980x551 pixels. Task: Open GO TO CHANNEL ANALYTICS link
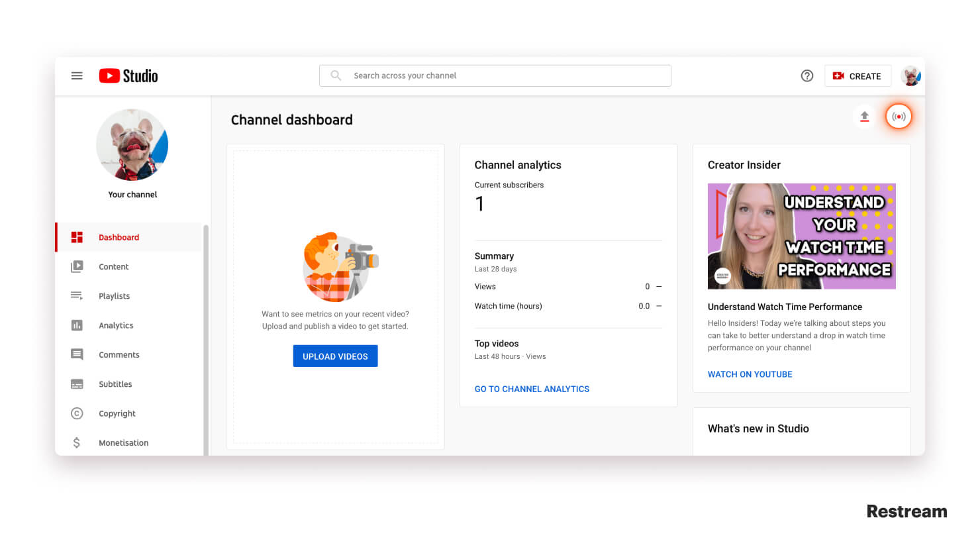[532, 389]
